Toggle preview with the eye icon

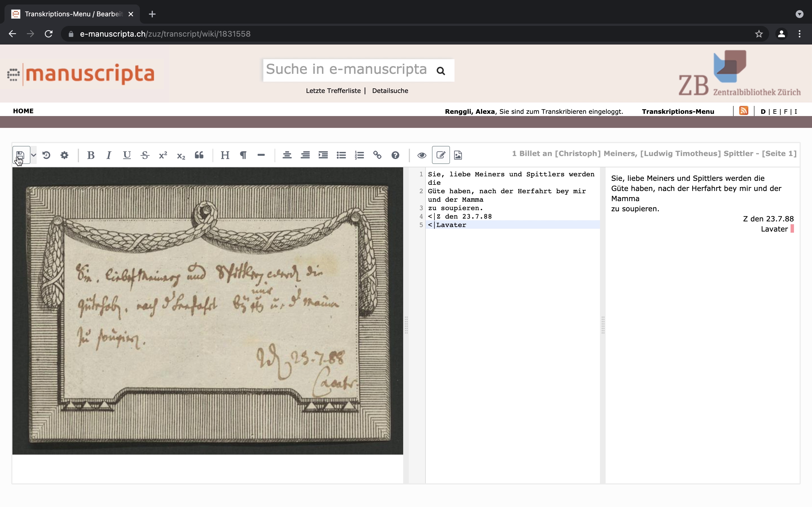[x=422, y=155]
